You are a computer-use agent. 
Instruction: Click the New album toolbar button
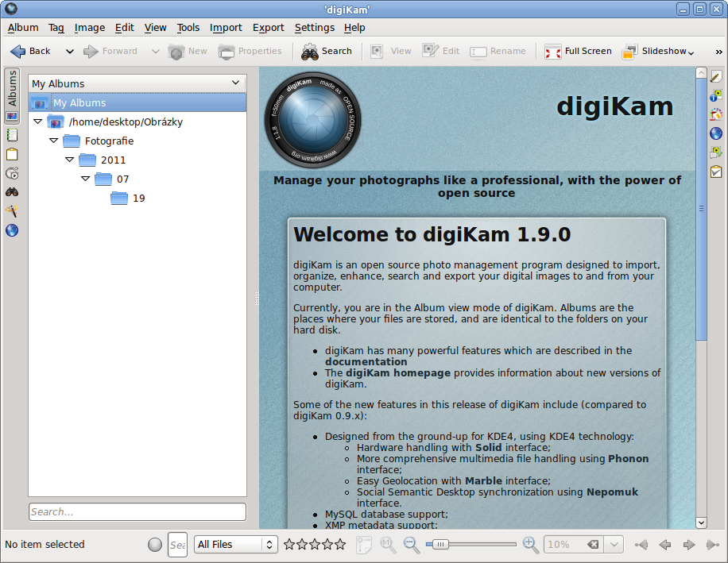point(188,51)
